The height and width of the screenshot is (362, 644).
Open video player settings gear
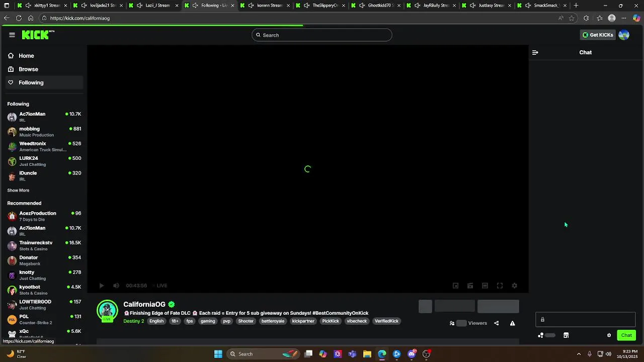point(514,286)
